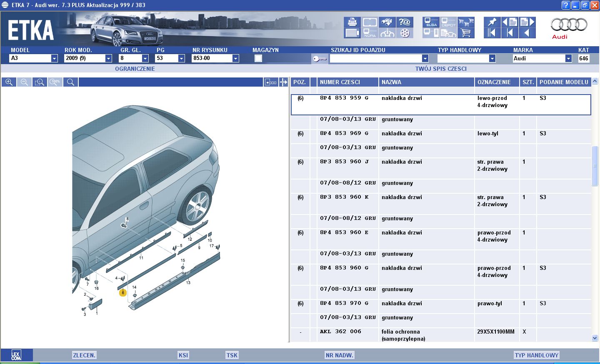Open TYP HANDLOWY in bottom bar
This screenshot has height=364, width=600.
point(537,355)
